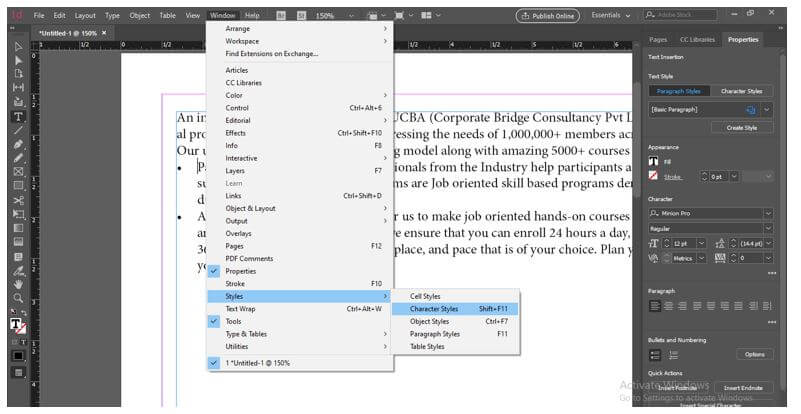Click the bulleted list icon
This screenshot has height=414, width=801.
click(655, 355)
